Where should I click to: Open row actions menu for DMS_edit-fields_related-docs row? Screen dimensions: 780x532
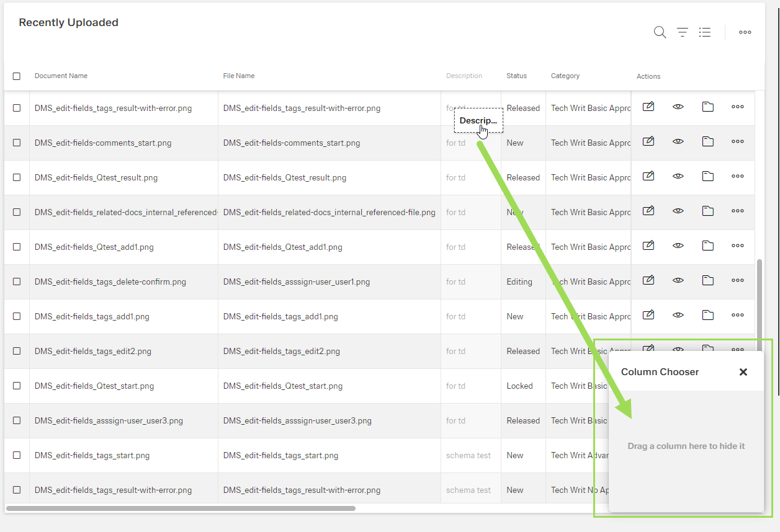[x=737, y=211]
